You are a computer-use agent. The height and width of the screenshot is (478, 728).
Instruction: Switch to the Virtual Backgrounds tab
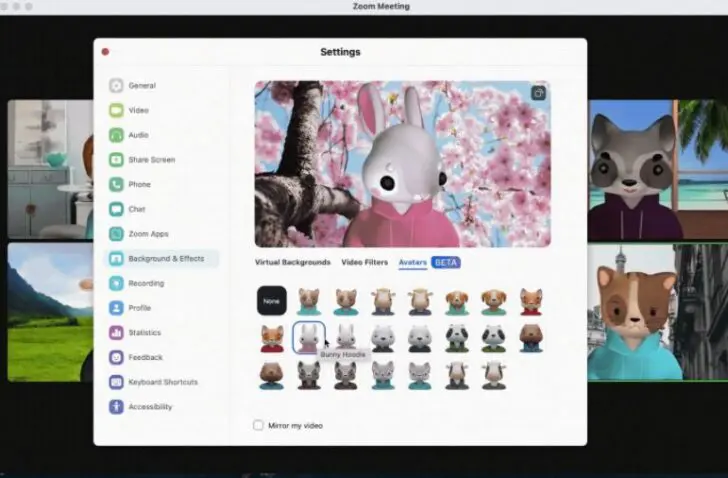point(292,262)
